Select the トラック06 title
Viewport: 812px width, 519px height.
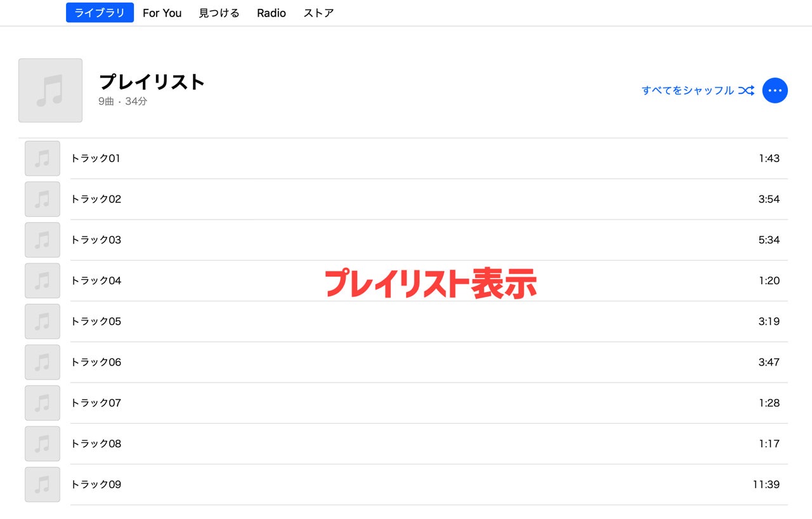(96, 362)
